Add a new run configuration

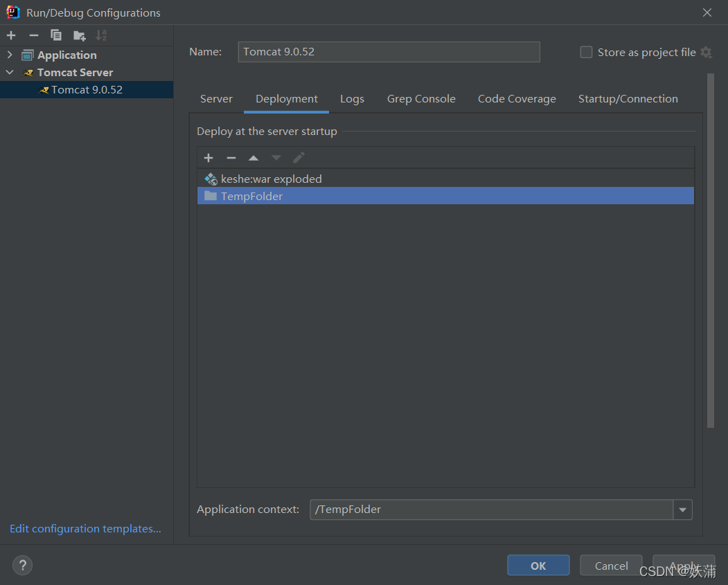[x=11, y=35]
